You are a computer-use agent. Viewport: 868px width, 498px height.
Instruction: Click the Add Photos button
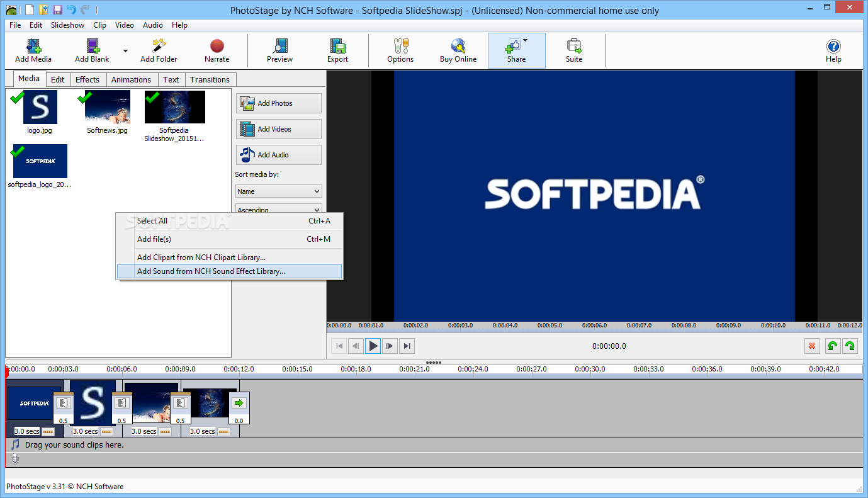click(279, 103)
